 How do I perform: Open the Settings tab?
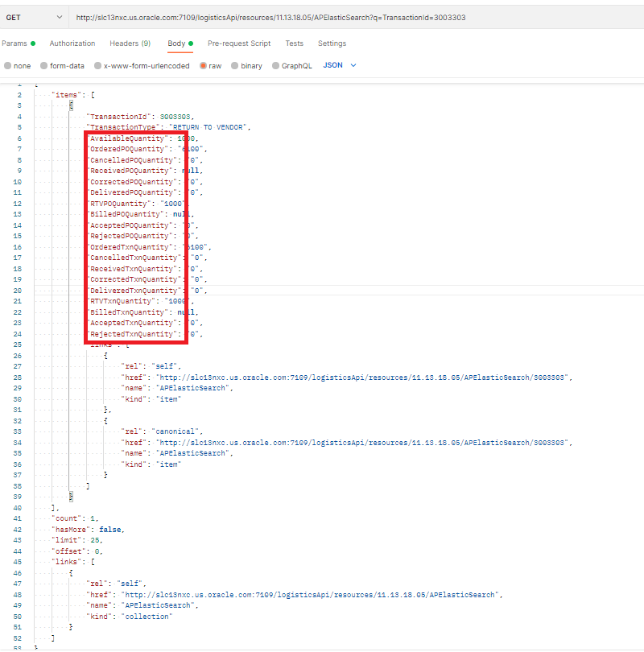click(332, 43)
